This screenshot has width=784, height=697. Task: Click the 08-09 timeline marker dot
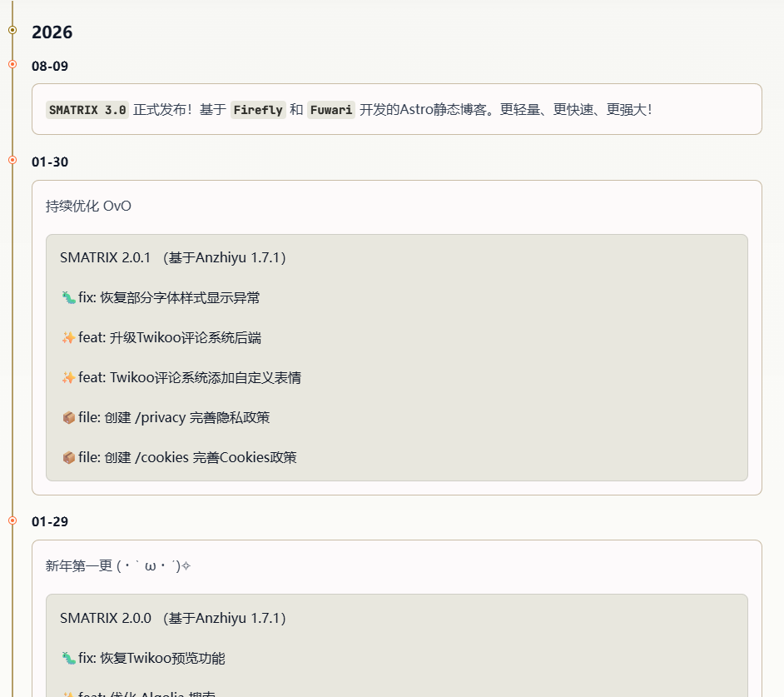coord(12,64)
